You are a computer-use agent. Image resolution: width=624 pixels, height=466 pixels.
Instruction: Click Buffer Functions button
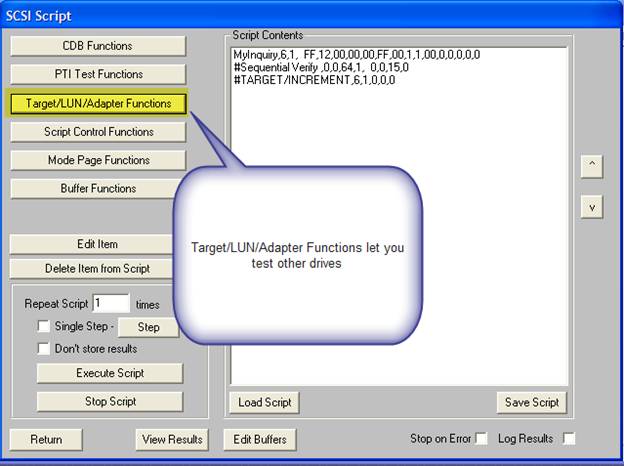(x=98, y=188)
